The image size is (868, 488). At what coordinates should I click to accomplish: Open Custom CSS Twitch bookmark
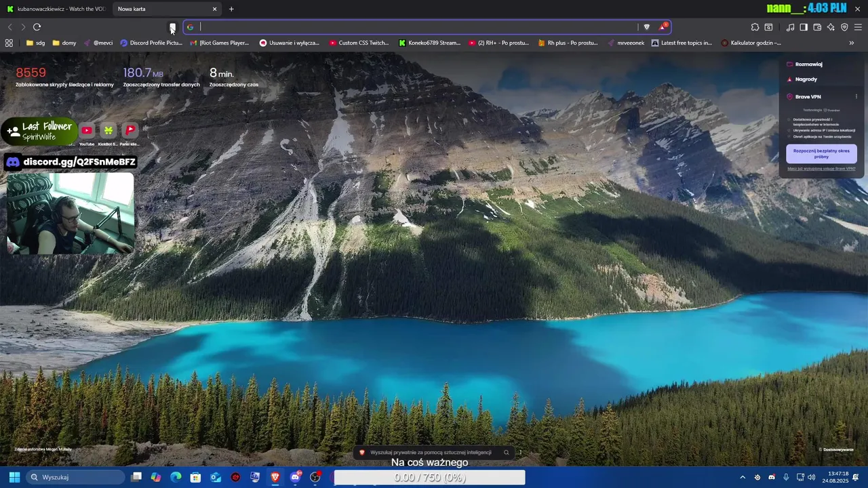359,43
